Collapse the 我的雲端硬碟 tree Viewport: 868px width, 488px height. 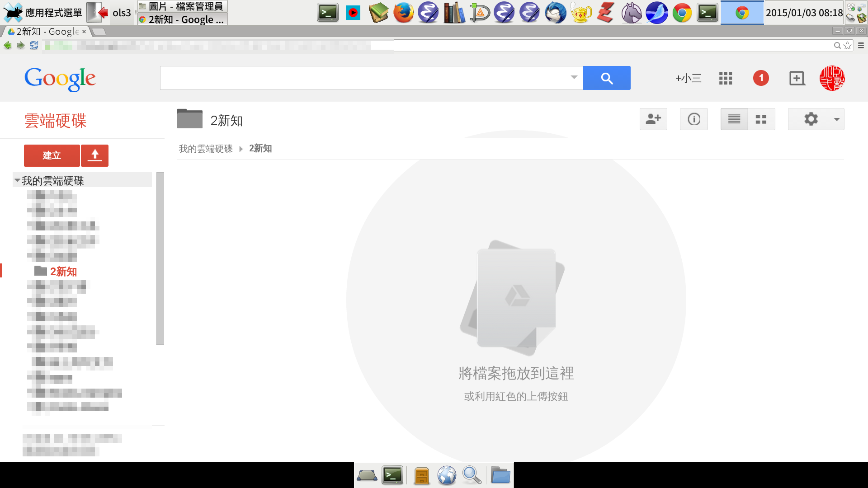[x=17, y=181]
